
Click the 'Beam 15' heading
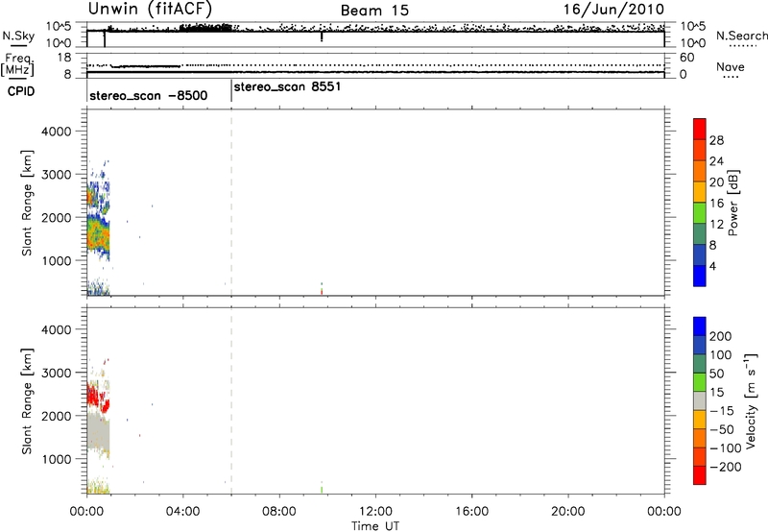tap(374, 11)
